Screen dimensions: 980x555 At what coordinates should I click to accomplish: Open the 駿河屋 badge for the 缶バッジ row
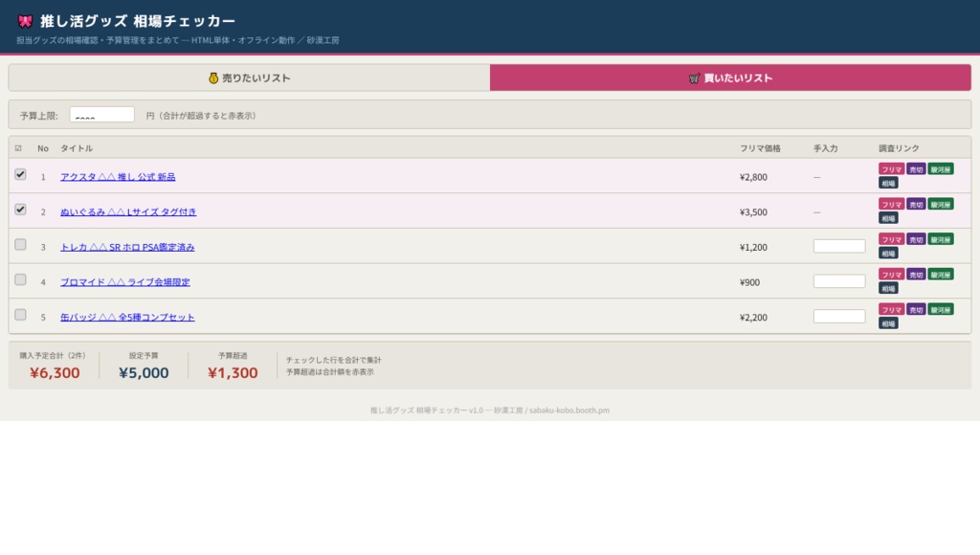pyautogui.click(x=941, y=309)
